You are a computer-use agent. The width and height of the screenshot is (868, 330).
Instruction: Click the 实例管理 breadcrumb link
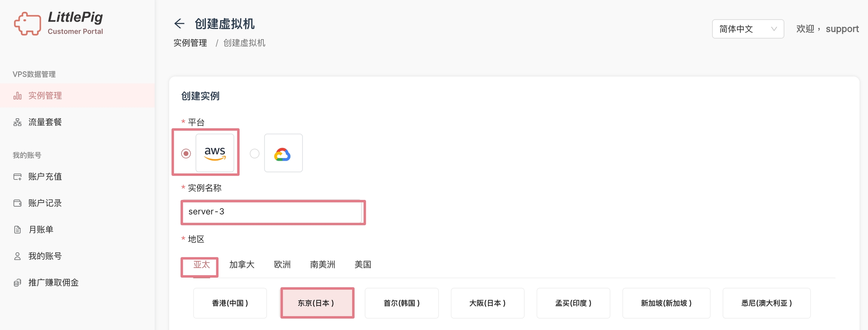(190, 43)
